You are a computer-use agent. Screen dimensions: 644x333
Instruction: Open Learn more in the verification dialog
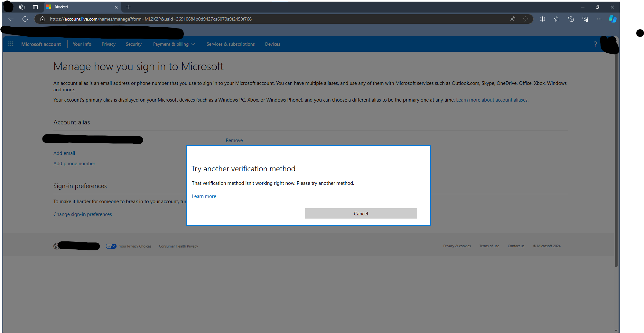[x=204, y=196]
